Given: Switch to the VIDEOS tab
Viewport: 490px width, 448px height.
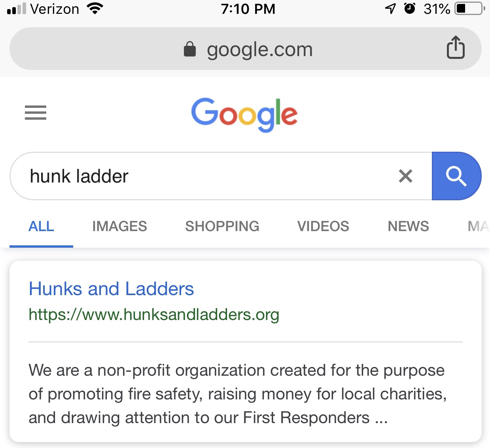Looking at the screenshot, I should click(x=323, y=226).
